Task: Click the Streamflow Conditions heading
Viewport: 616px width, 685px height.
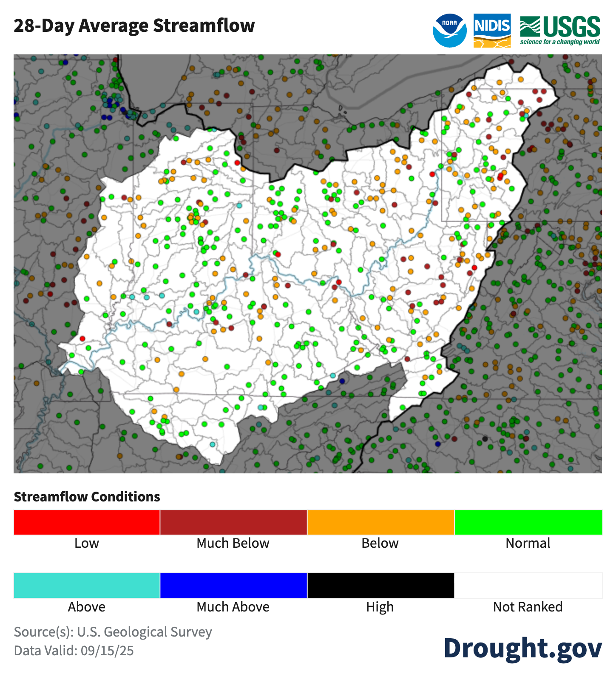Action: [87, 497]
